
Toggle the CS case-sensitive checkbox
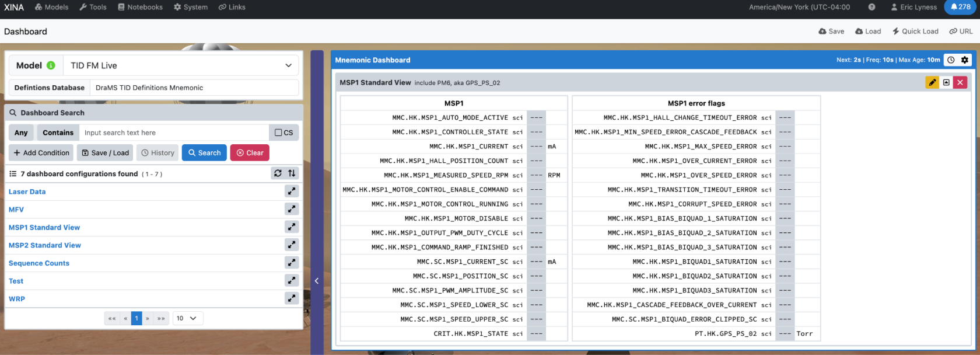pyautogui.click(x=284, y=133)
